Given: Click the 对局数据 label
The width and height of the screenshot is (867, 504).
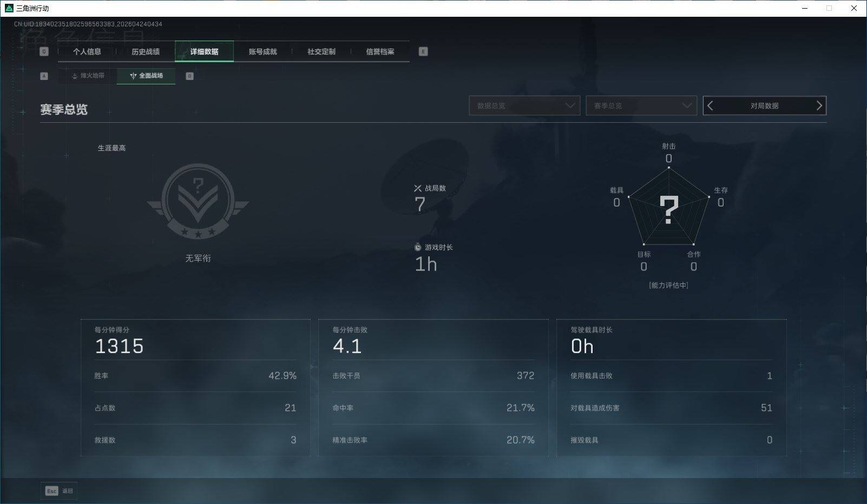Looking at the screenshot, I should pos(764,106).
